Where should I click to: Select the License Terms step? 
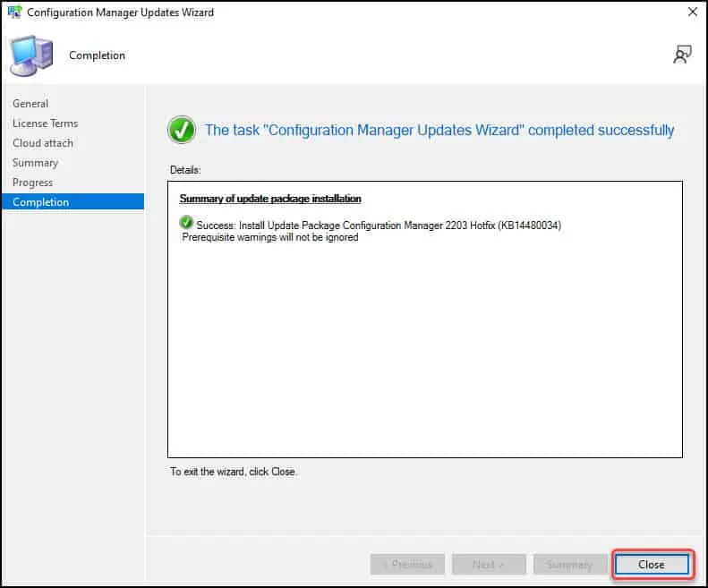click(45, 124)
